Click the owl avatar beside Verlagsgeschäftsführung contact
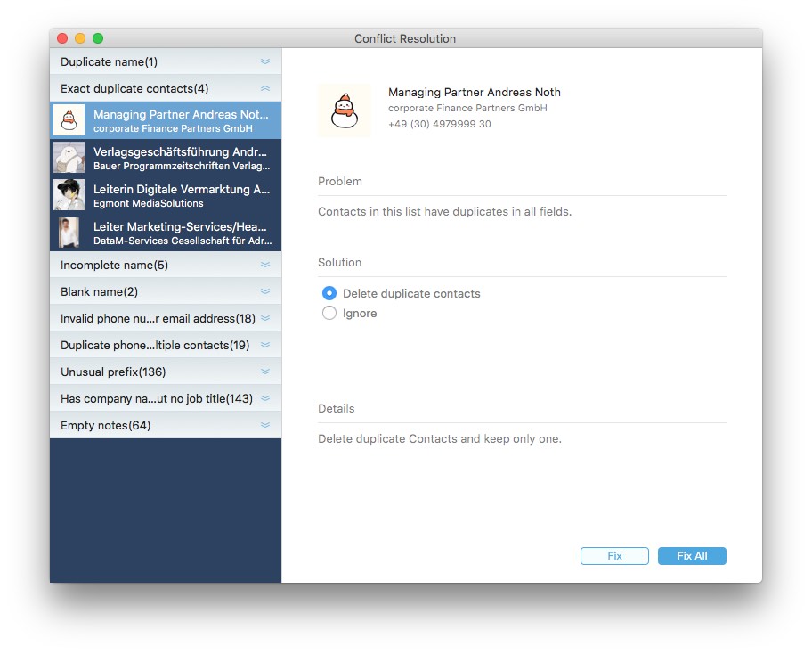The width and height of the screenshot is (812, 654). click(x=69, y=157)
